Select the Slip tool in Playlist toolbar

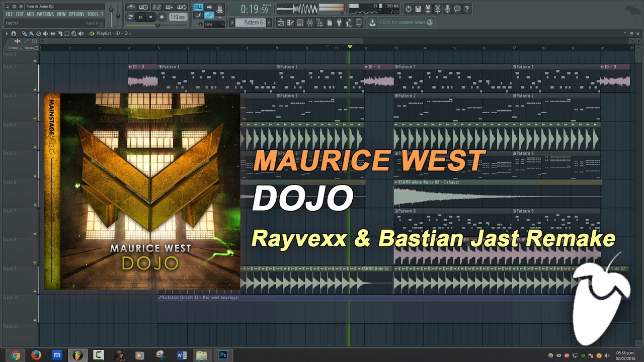pos(53,34)
